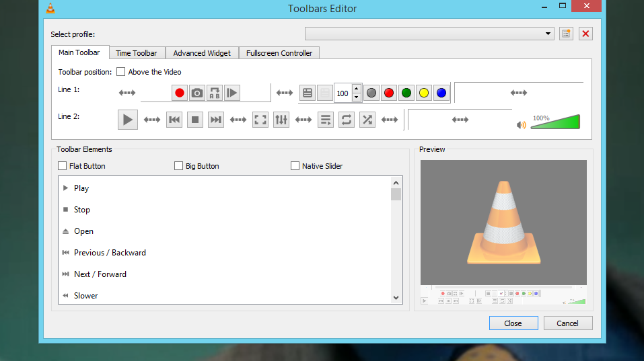Click the New profile icon
The height and width of the screenshot is (361, 644).
coord(566,34)
